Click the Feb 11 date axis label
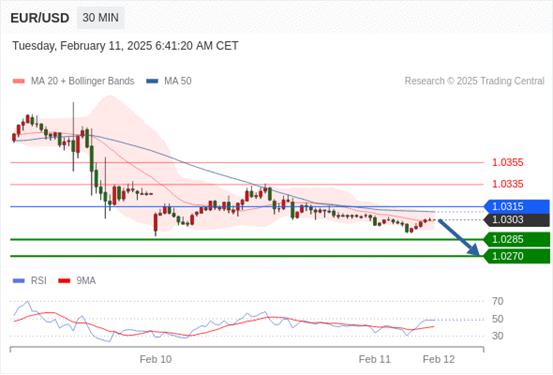The height and width of the screenshot is (375, 553). 375,359
